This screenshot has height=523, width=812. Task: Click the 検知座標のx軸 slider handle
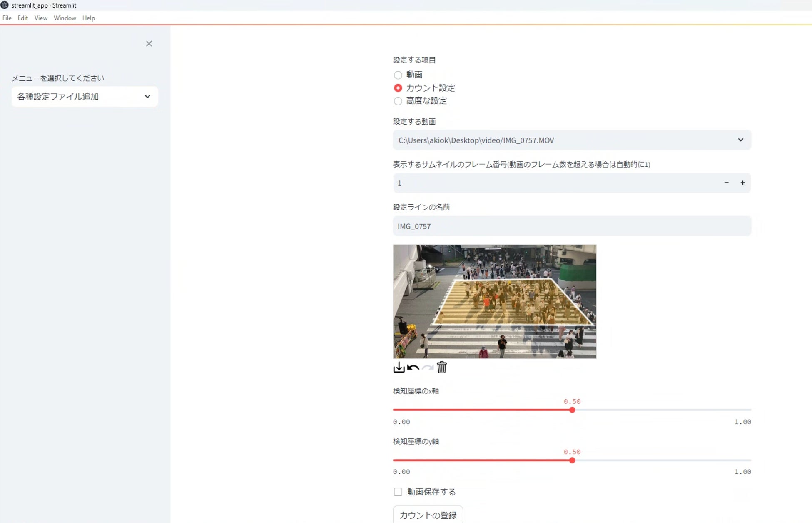[x=572, y=410]
